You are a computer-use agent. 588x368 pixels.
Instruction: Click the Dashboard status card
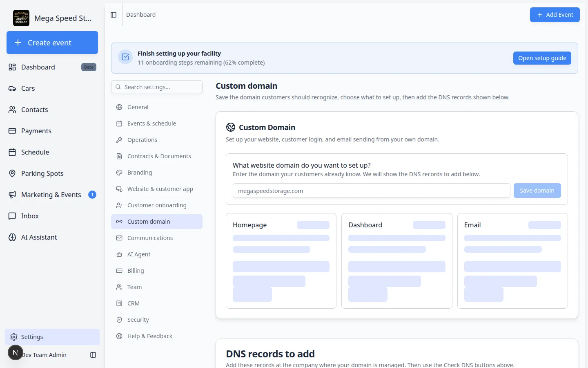tap(397, 261)
